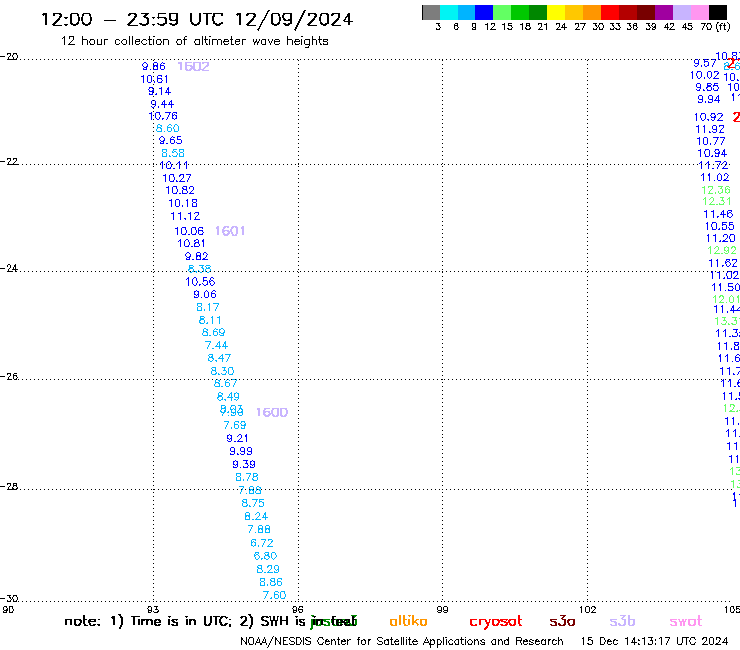Click the light green 15 ft legend swatch
This screenshot has width=740, height=650.
click(x=502, y=12)
